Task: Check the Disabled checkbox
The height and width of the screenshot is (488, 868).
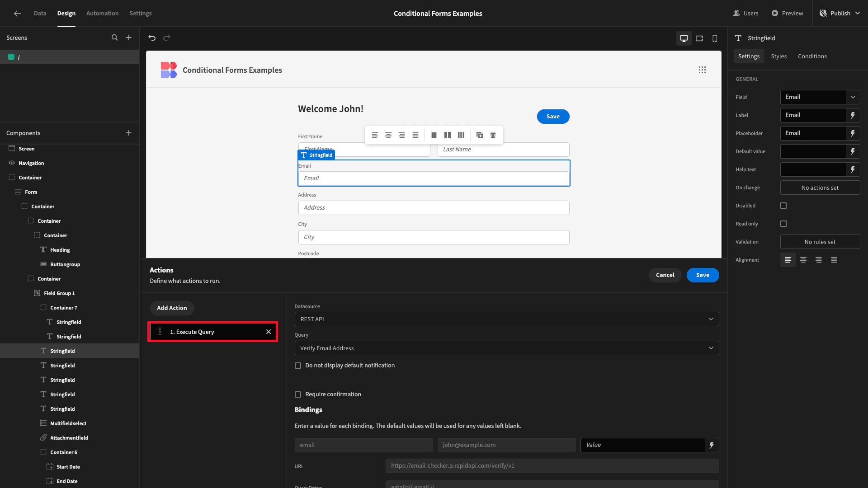Action: point(783,206)
